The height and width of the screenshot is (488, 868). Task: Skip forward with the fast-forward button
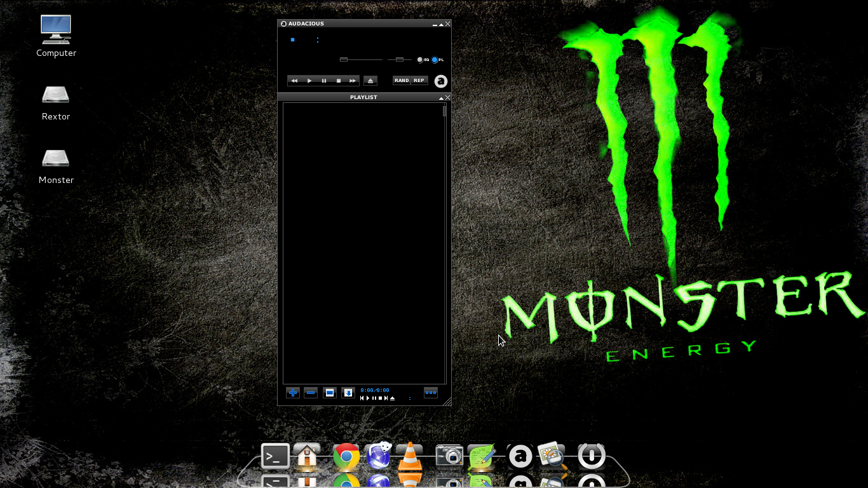click(353, 81)
